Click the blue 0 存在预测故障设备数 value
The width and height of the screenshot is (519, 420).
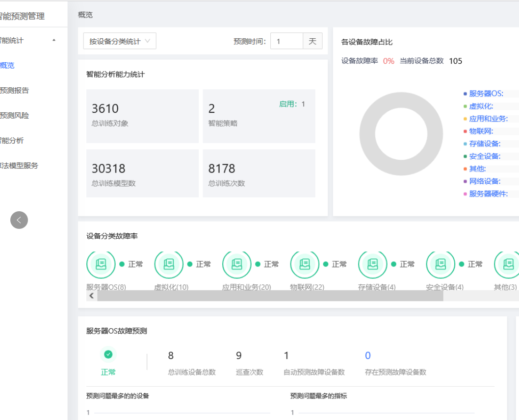368,355
